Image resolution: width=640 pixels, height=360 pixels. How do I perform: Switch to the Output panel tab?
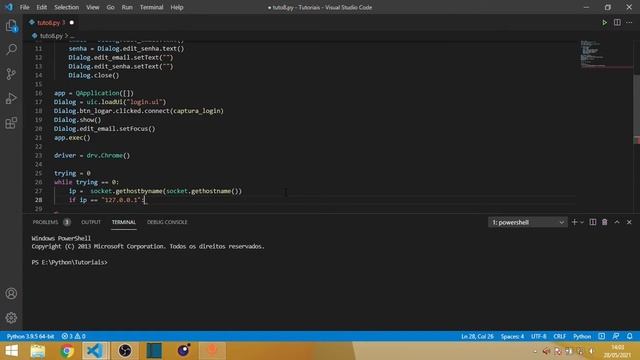tap(91, 222)
